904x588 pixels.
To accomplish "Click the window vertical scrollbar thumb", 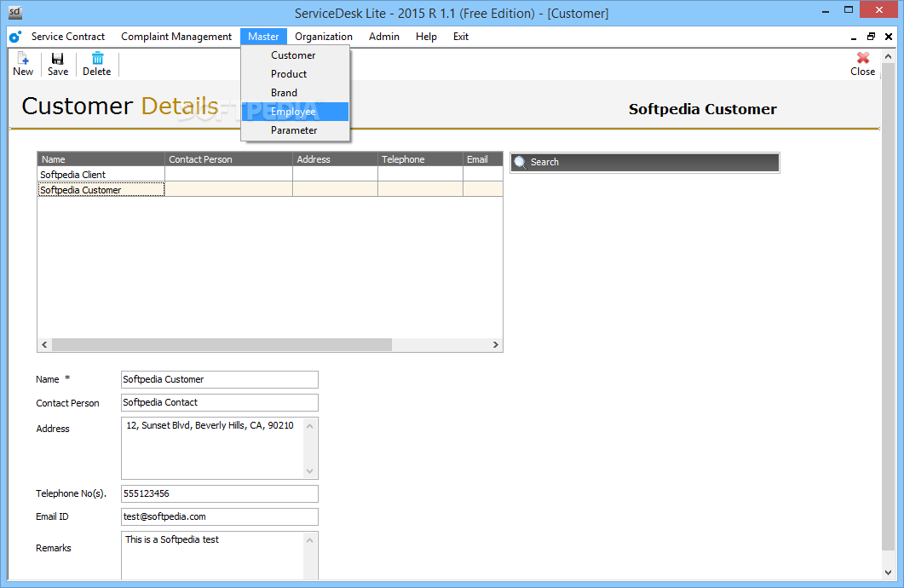I will [x=888, y=306].
